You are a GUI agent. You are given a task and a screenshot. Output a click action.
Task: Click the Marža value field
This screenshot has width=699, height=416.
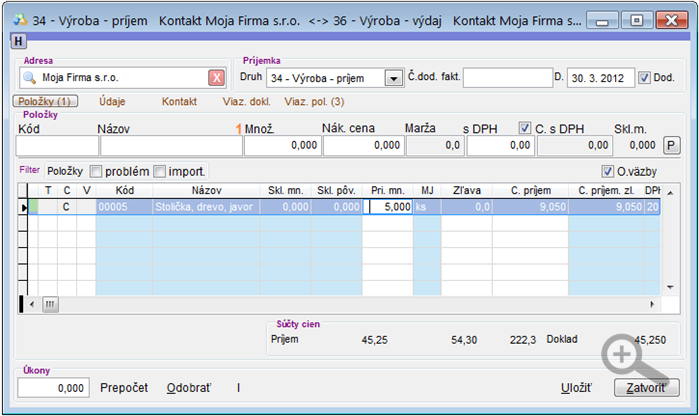point(435,146)
